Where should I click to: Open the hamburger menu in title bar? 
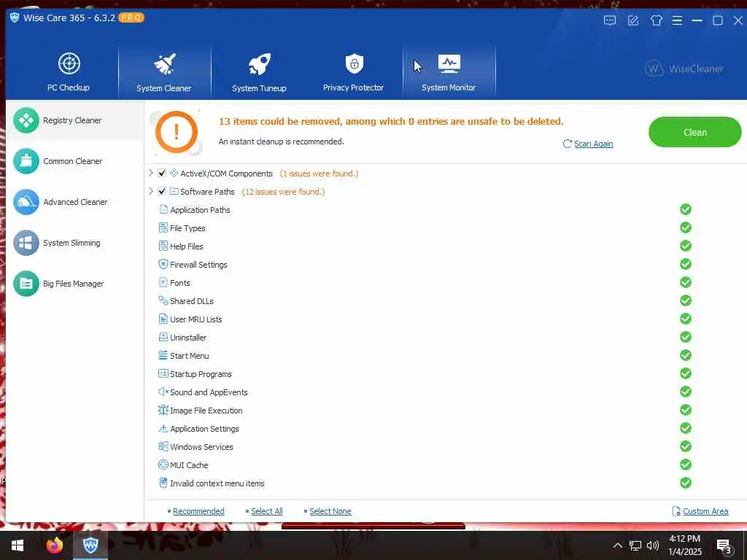(677, 20)
